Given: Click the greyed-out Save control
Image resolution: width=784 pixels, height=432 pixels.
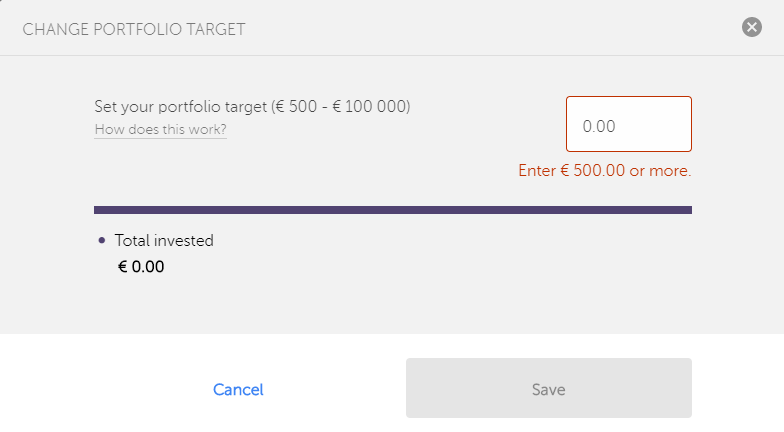Looking at the screenshot, I should [x=548, y=389].
